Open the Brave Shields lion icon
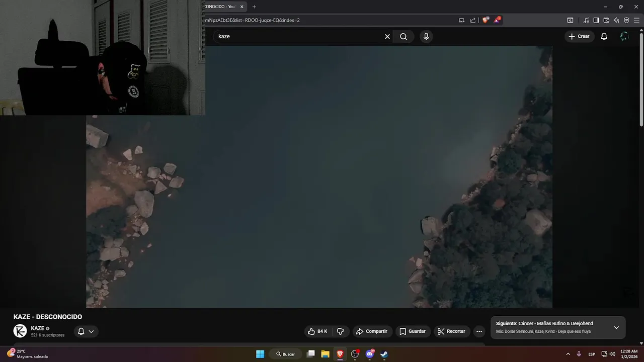Screen dimensions: 644x362 pyautogui.click(x=486, y=20)
